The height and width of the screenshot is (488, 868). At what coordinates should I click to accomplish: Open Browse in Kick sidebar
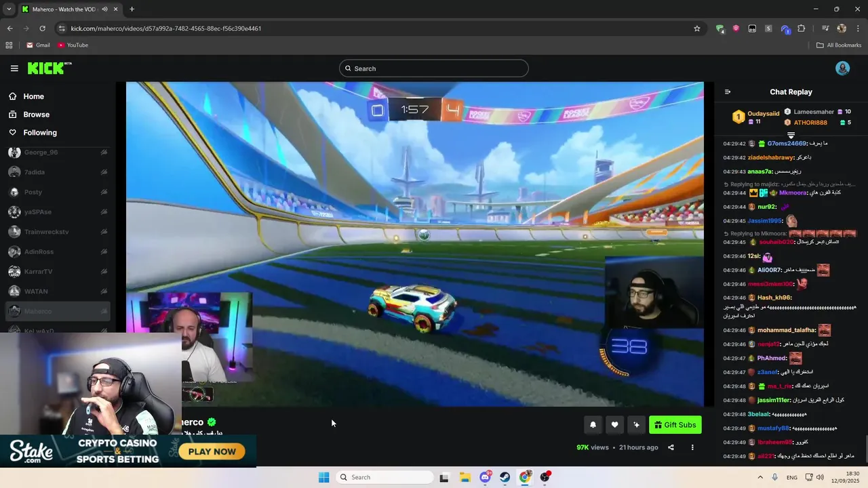click(x=36, y=115)
